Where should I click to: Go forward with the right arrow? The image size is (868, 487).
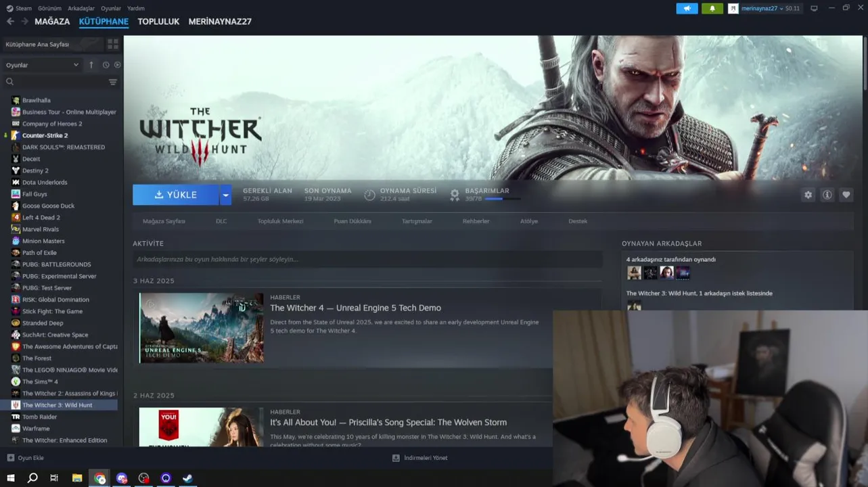24,22
